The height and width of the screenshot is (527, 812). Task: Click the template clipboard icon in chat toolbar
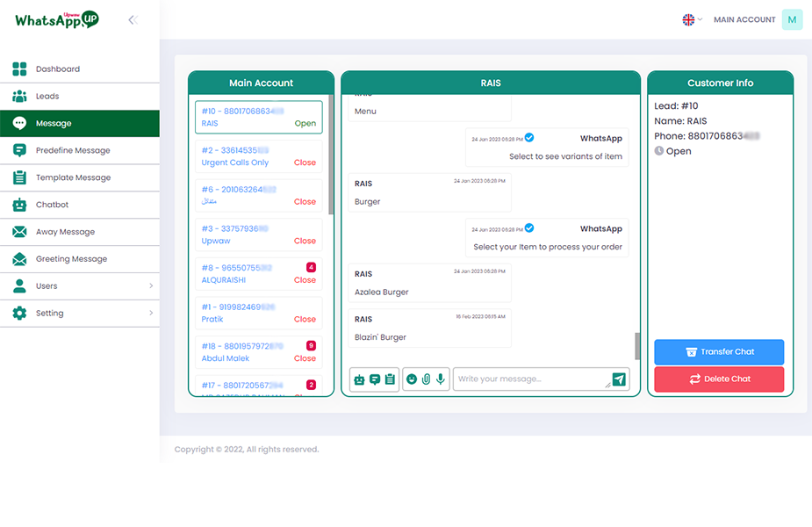point(390,379)
